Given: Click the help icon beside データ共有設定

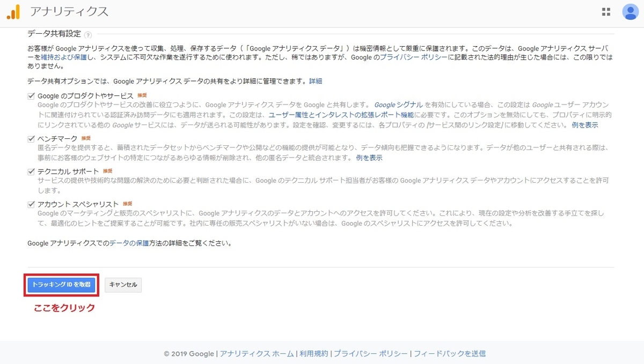Looking at the screenshot, I should point(87,33).
